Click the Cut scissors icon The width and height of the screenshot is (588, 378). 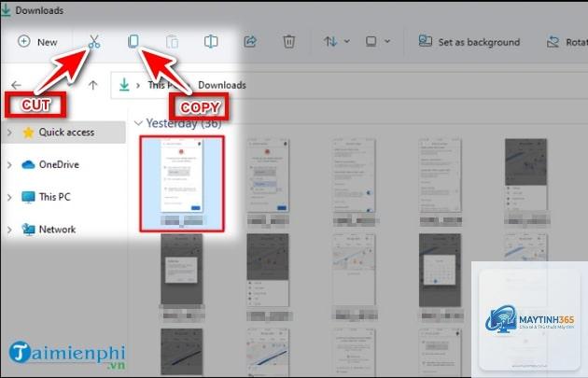click(x=94, y=42)
